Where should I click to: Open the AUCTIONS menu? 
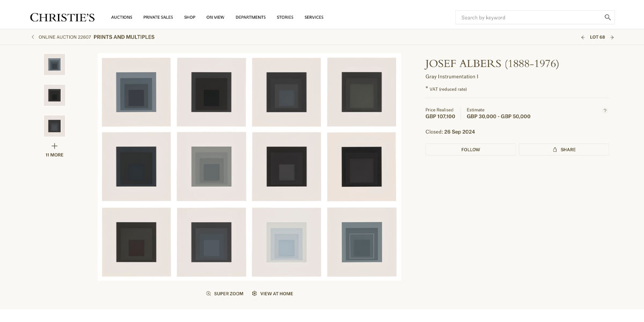[x=122, y=17]
